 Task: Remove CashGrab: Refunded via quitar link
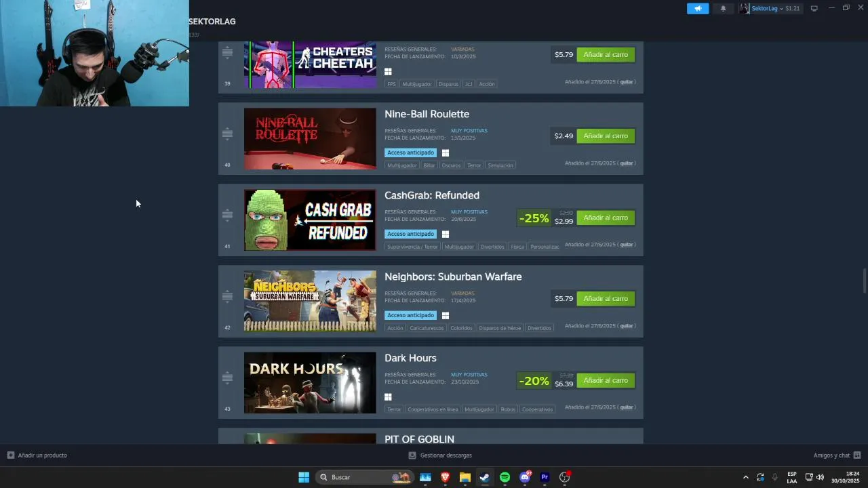(x=627, y=245)
